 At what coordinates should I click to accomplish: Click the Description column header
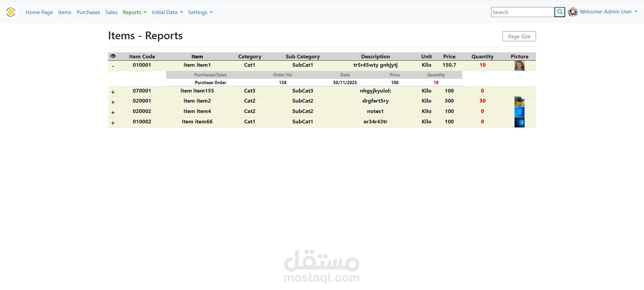click(x=375, y=56)
